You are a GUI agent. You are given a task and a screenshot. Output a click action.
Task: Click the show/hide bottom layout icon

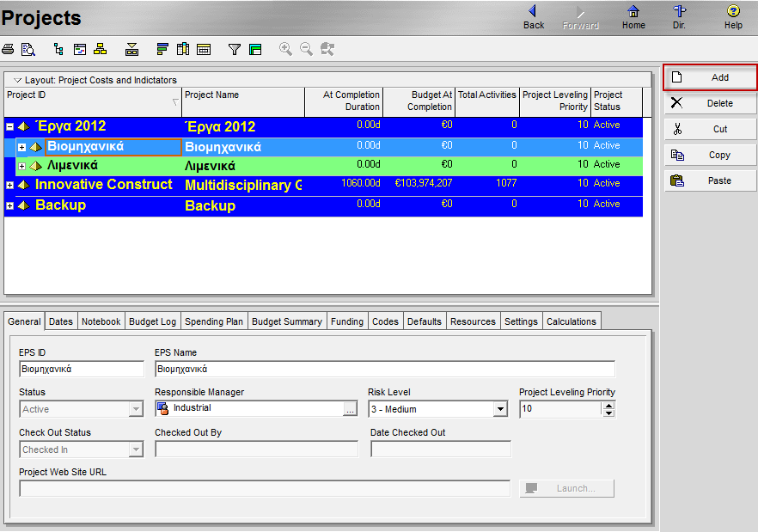132,49
